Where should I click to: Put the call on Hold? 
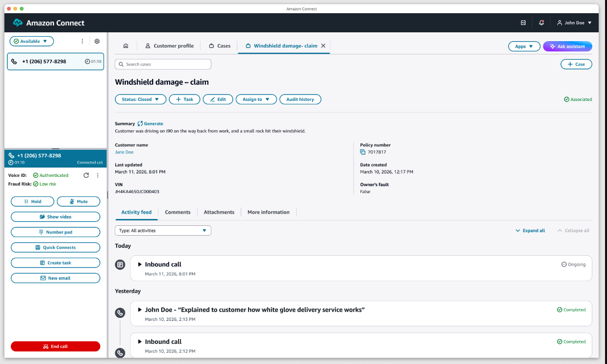pos(32,201)
